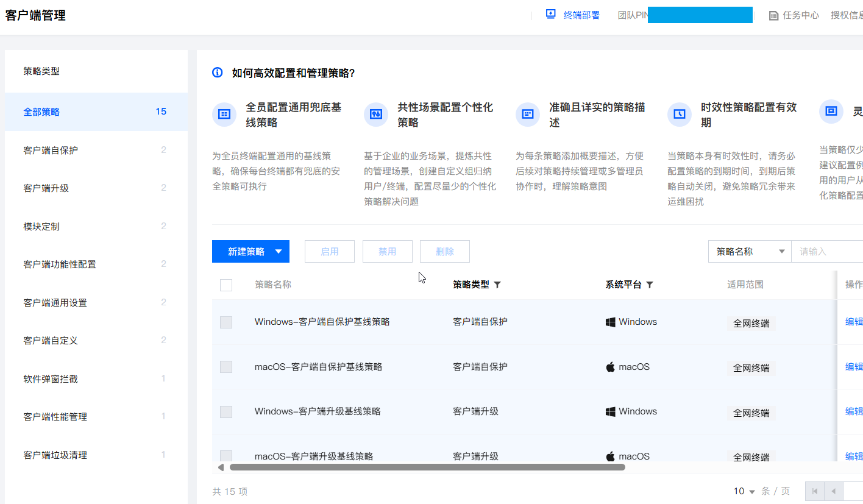The image size is (863, 504).
Task: Select 客户端垃圾清理 policy type
Action: point(96,455)
